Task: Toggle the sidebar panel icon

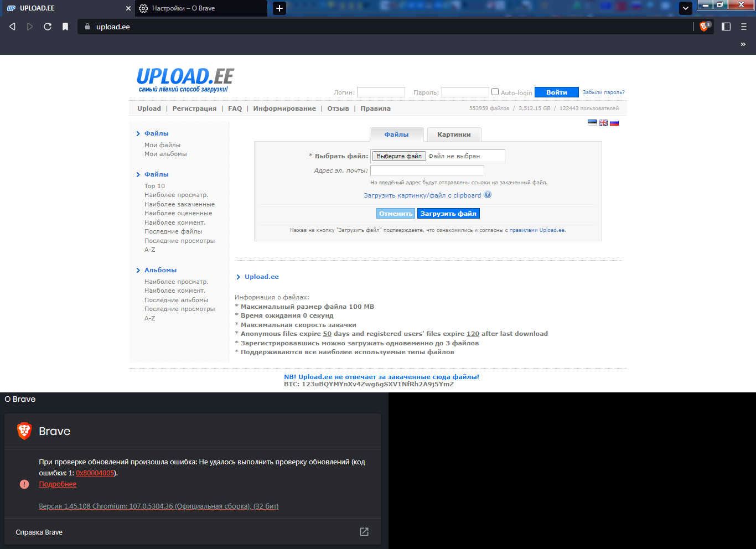Action: [x=726, y=27]
